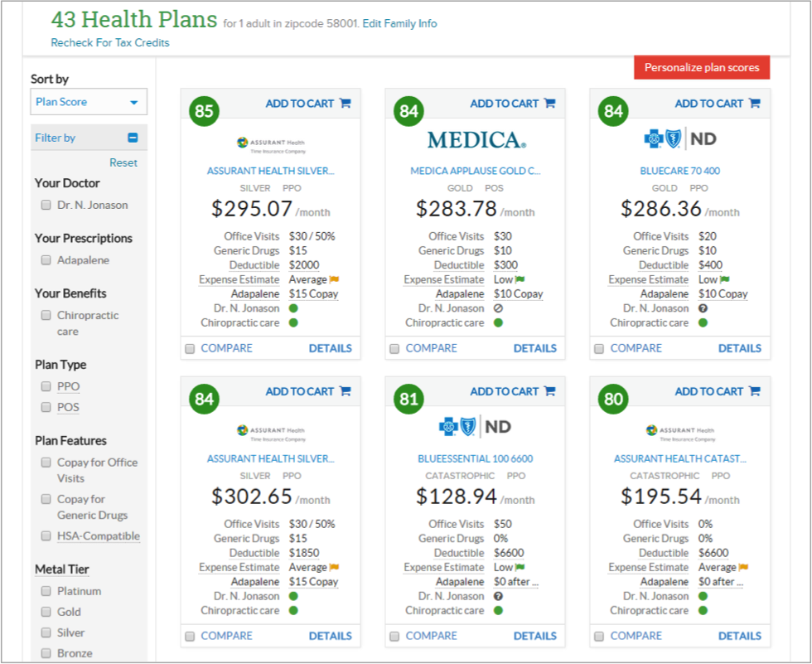Check the Bronze metal tier
The width and height of the screenshot is (812, 664).
46,653
